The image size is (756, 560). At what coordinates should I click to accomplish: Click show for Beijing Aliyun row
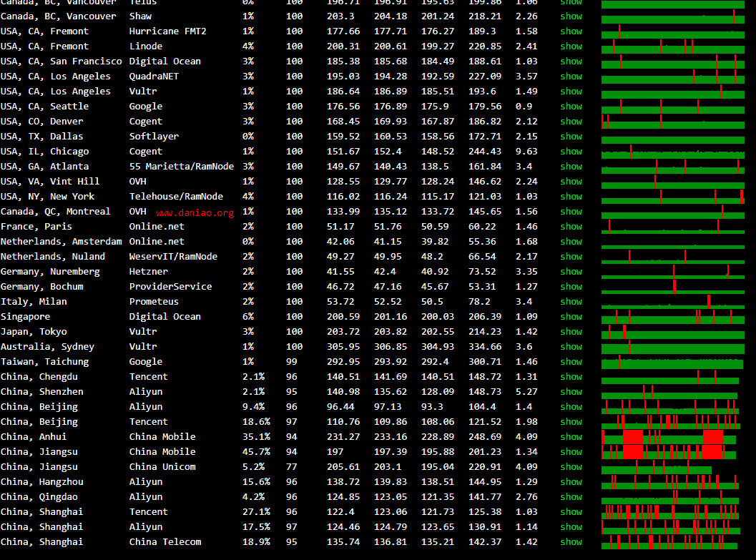pos(571,407)
